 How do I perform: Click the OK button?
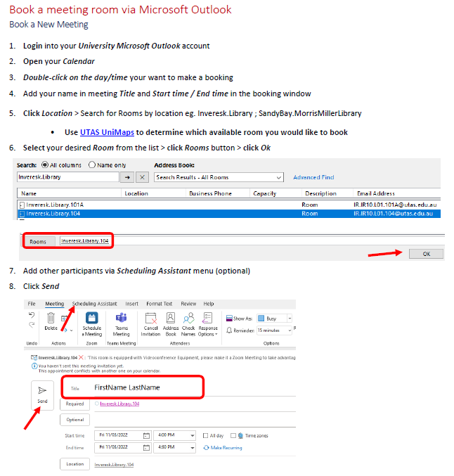pos(426,254)
